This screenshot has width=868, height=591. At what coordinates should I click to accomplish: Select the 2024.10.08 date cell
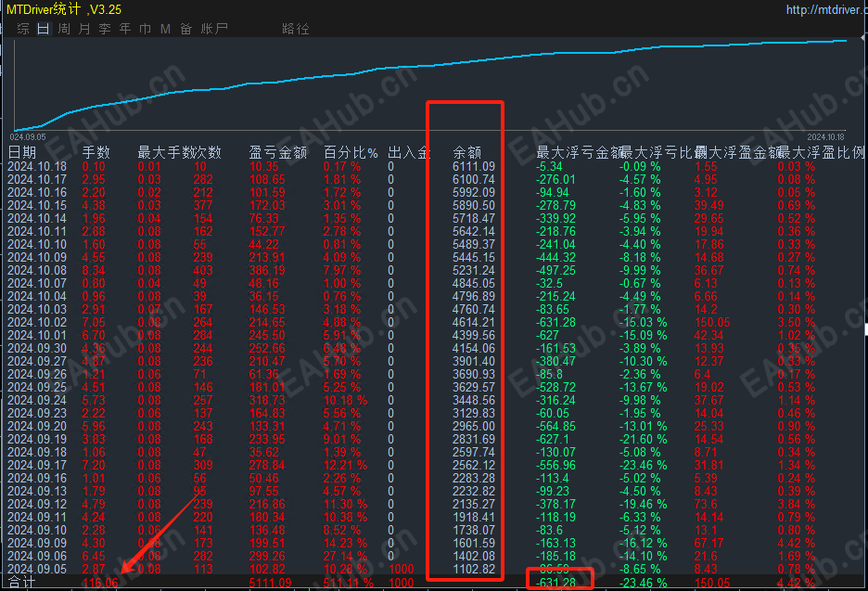[x=37, y=270]
